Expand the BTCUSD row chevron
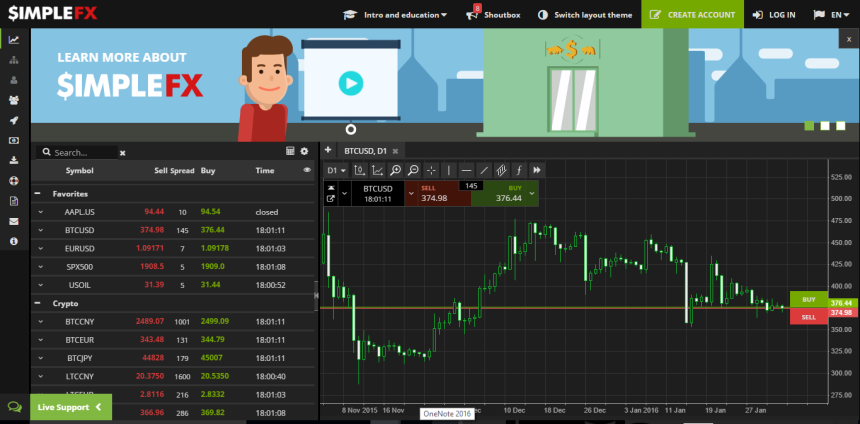Screen dimensions: 860x424 (x=41, y=230)
